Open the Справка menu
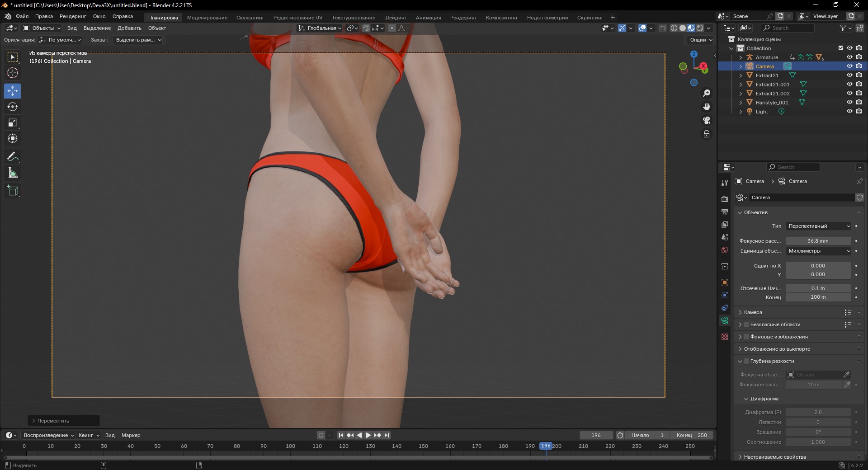 [123, 16]
